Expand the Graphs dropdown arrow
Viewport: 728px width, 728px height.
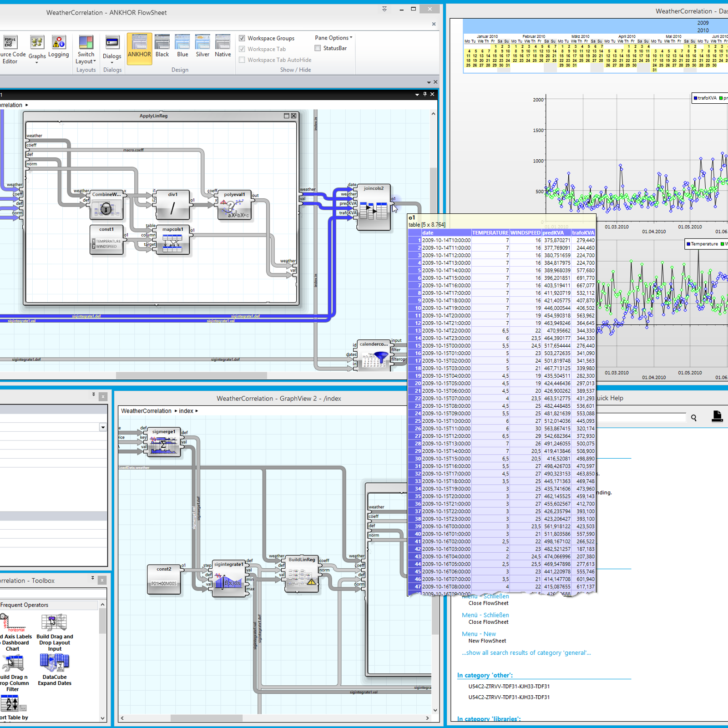pos(37,63)
